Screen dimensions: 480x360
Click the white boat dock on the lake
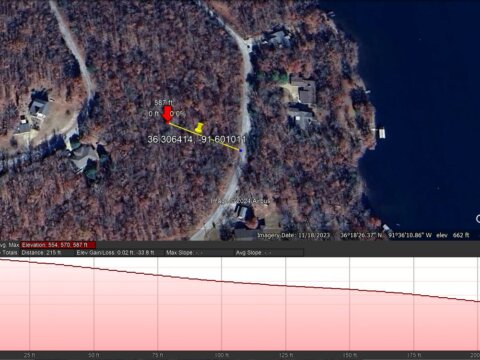click(382, 134)
